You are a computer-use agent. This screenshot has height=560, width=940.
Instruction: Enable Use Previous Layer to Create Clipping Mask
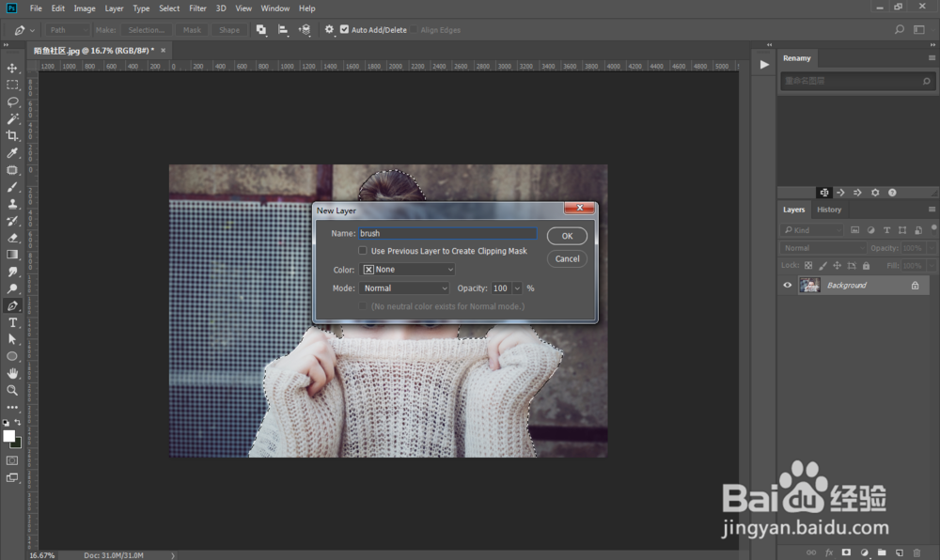coord(363,251)
